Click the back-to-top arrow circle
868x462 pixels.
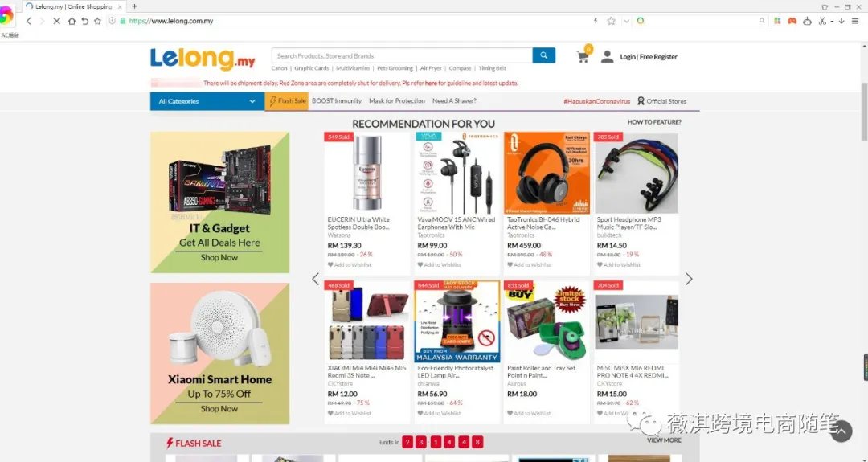(x=841, y=431)
